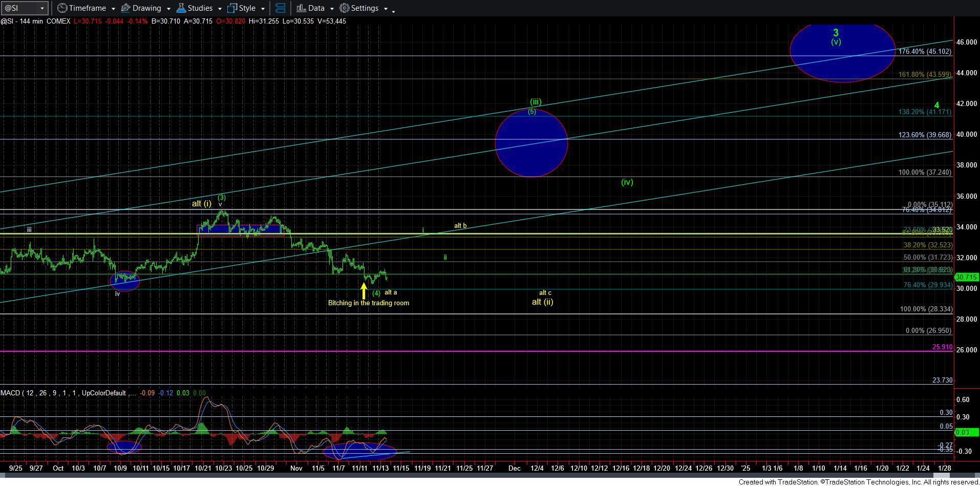980x486 pixels.
Task: Expand the @SI symbol dropdown arrow
Action: (x=42, y=8)
